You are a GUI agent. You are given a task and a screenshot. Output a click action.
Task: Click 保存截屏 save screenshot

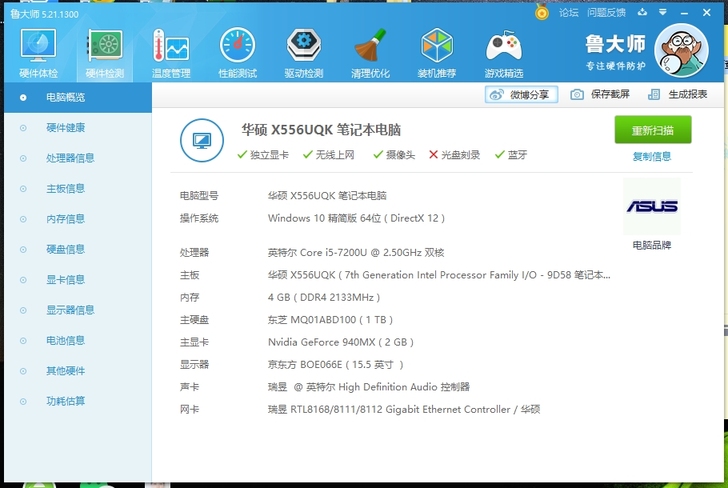[600, 94]
